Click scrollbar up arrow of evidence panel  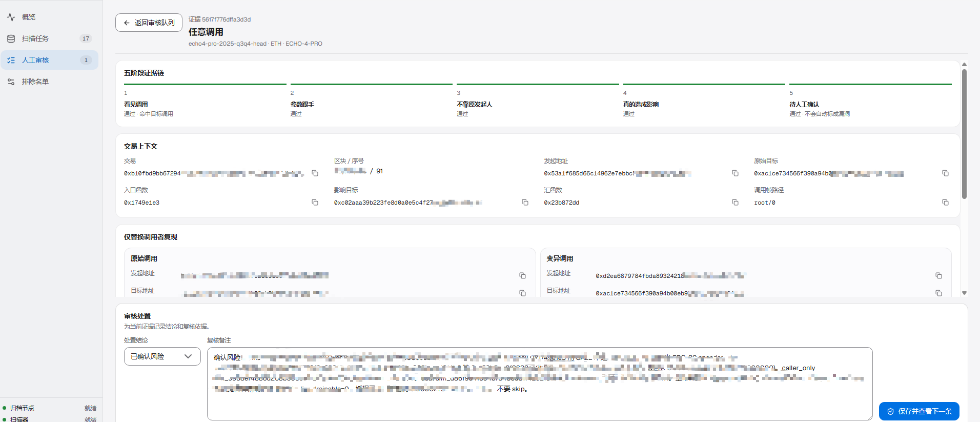964,64
